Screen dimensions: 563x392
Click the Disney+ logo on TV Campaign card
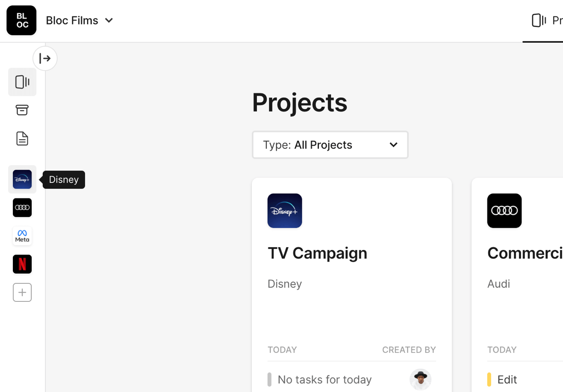(285, 211)
